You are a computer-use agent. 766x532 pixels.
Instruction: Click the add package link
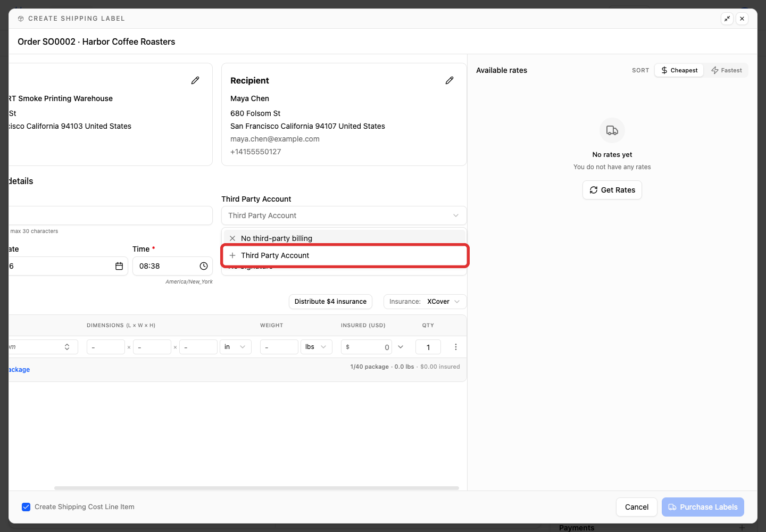[19, 370]
